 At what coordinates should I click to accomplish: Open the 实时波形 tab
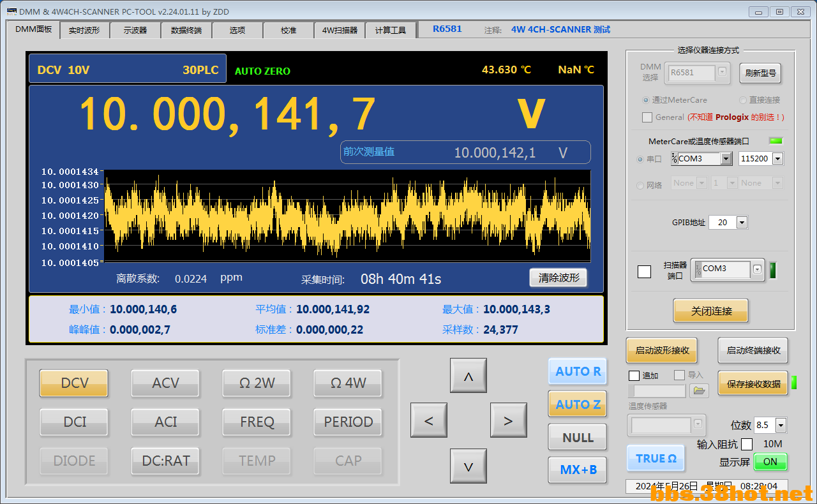(x=84, y=30)
